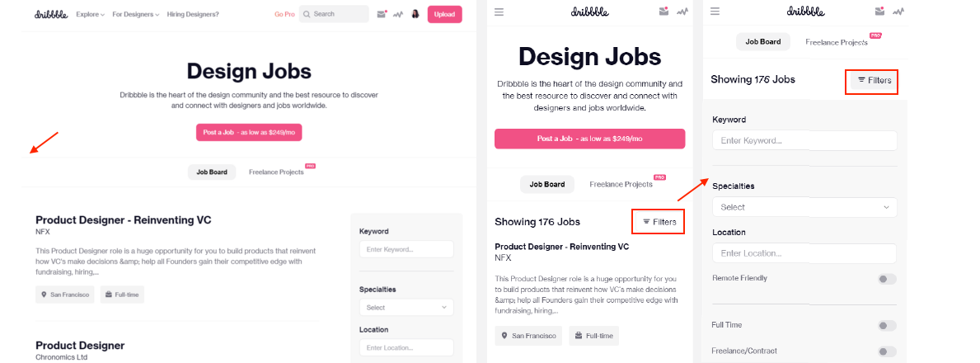Open the envelope icon in the rightmost mobile header
Image resolution: width=980 pixels, height=363 pixels.
[x=880, y=12]
